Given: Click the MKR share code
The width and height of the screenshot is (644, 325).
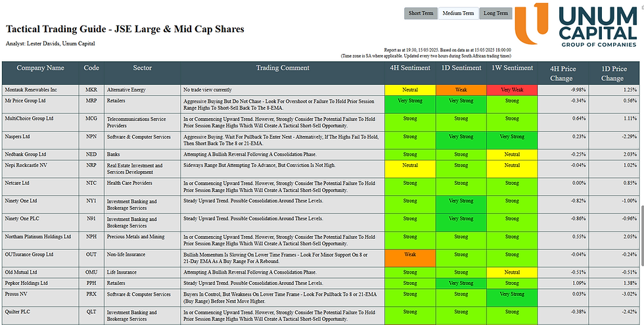Looking at the screenshot, I should [91, 89].
